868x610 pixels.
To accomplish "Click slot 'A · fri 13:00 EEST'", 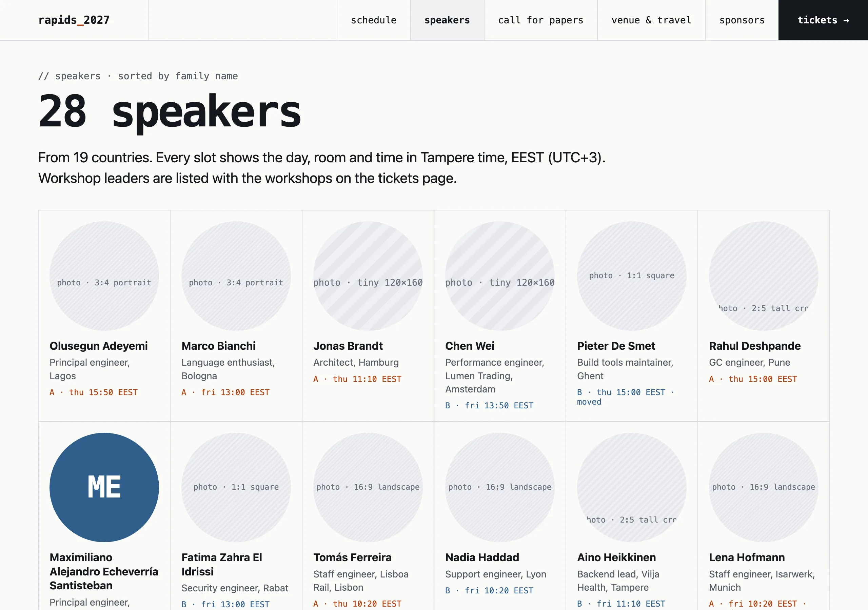I will [225, 392].
